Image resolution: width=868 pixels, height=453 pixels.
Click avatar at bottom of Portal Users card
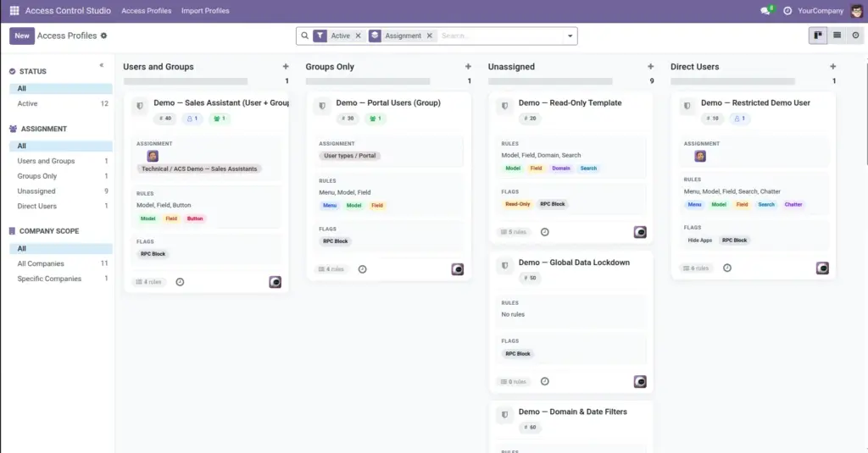pos(457,269)
